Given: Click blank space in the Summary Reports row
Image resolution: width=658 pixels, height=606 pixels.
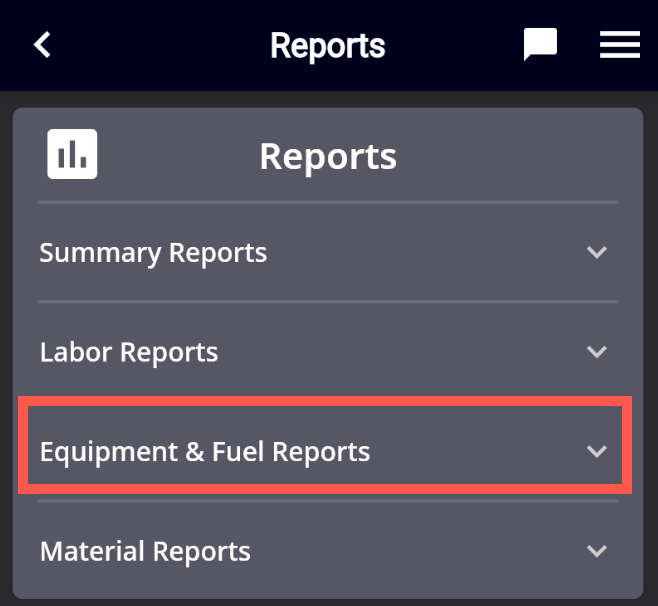Looking at the screenshot, I should pos(430,252).
